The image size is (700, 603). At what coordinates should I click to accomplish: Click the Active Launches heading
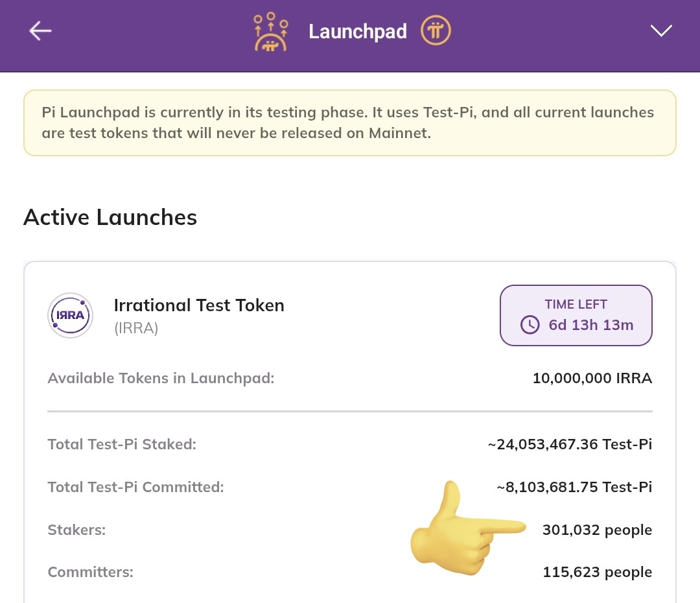[x=110, y=217]
